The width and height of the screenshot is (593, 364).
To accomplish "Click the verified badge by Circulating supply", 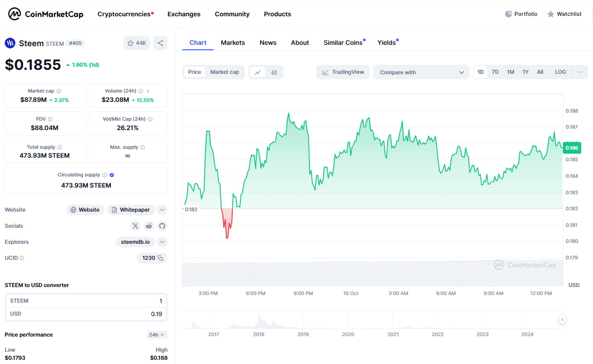I will click(112, 175).
